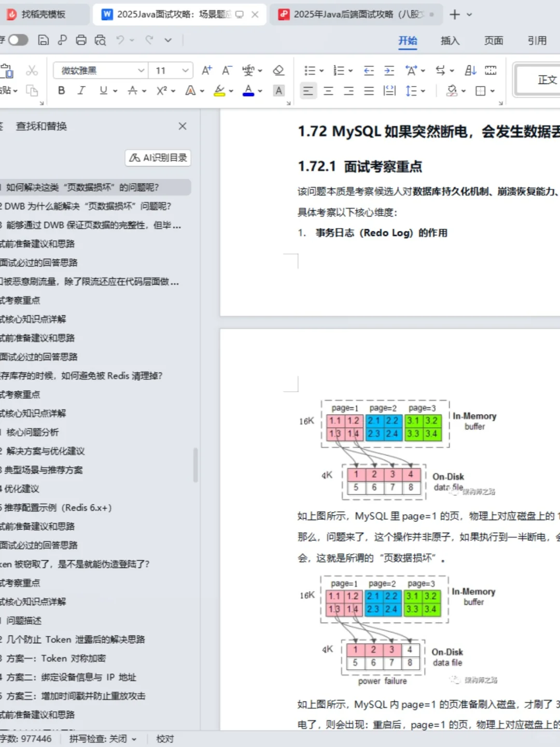Select outline item DWB 为什么能解决

87,206
